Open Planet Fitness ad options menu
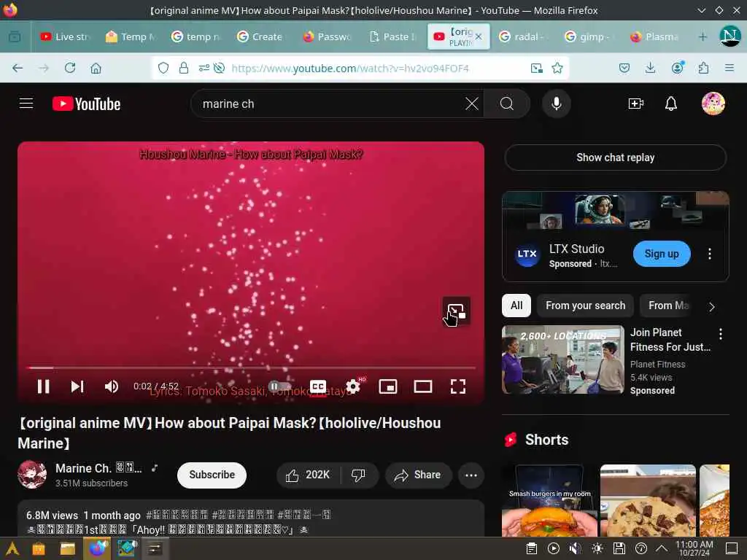The height and width of the screenshot is (560, 747). click(720, 334)
